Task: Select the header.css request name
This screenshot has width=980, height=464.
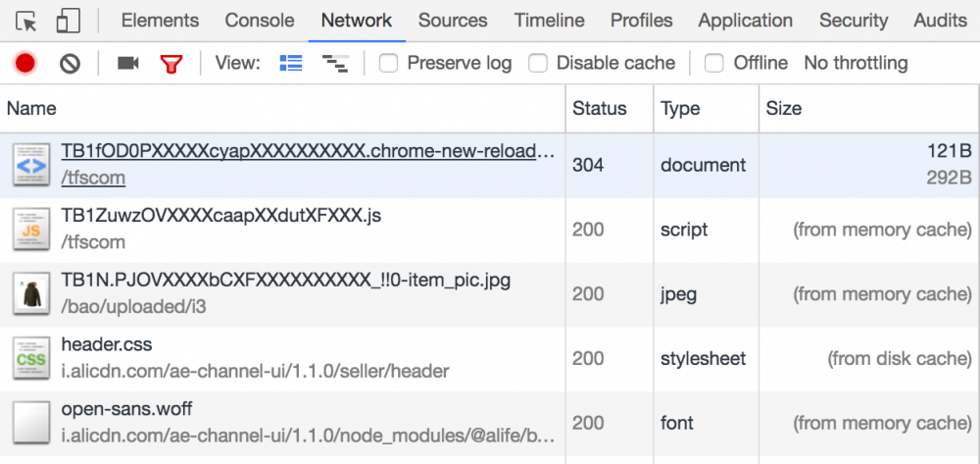Action: coord(106,344)
